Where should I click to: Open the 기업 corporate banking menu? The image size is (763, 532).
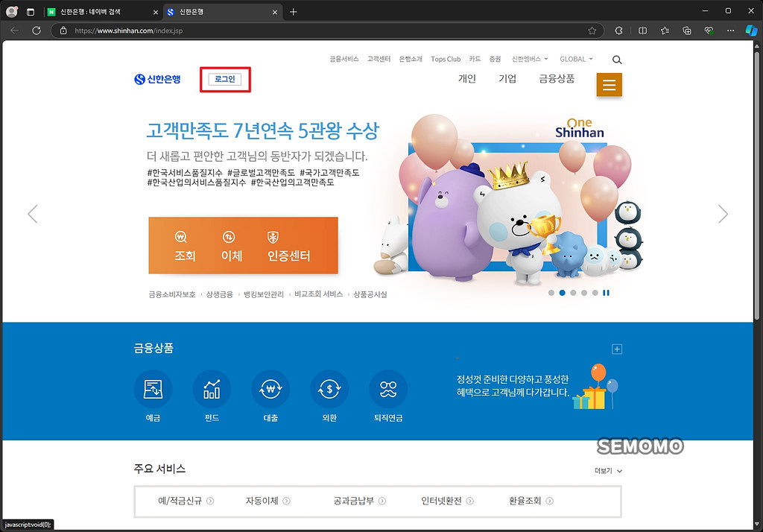[x=507, y=79]
